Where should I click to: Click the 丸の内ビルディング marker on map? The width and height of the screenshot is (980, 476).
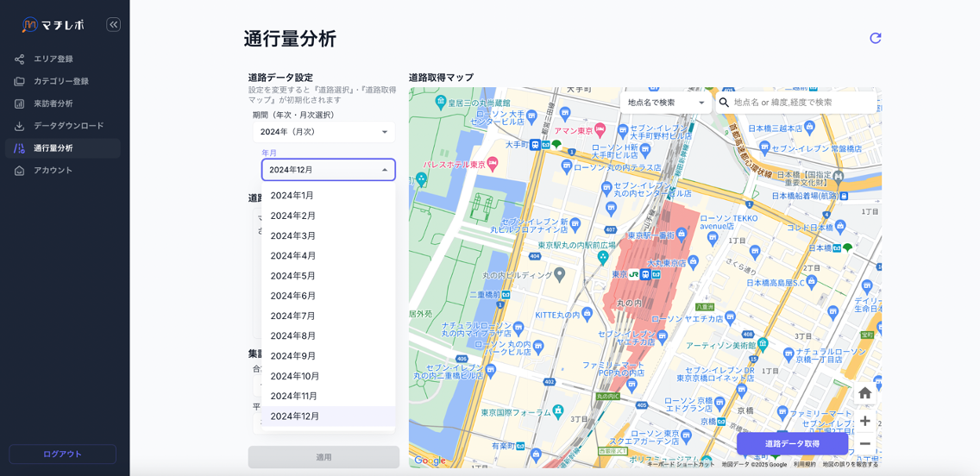[560, 274]
